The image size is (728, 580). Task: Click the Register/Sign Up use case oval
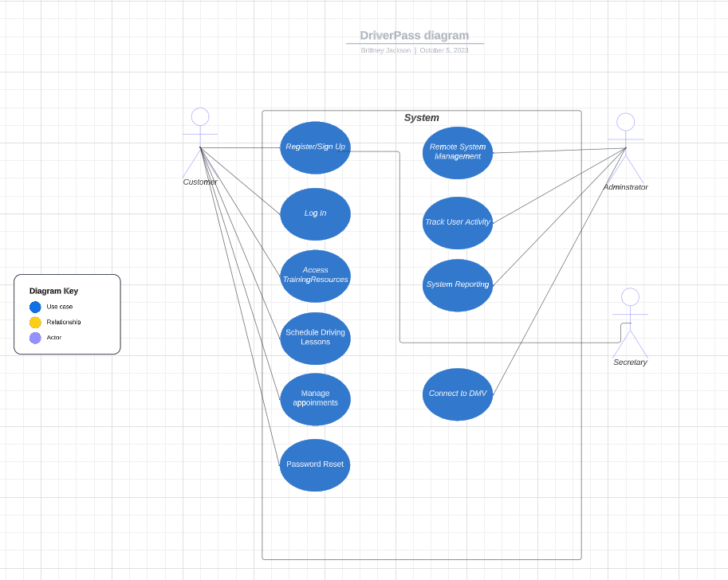314,147
